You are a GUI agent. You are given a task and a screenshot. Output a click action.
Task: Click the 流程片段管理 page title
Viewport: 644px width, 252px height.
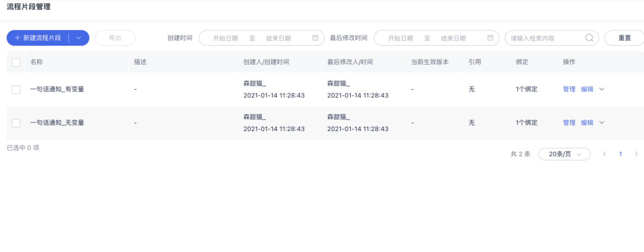coord(29,6)
